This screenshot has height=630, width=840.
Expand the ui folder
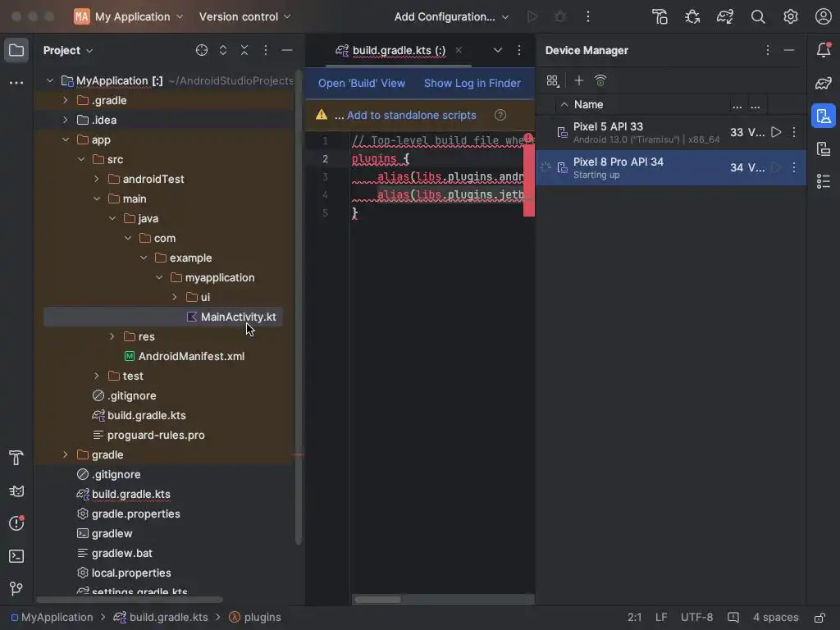pos(175,297)
